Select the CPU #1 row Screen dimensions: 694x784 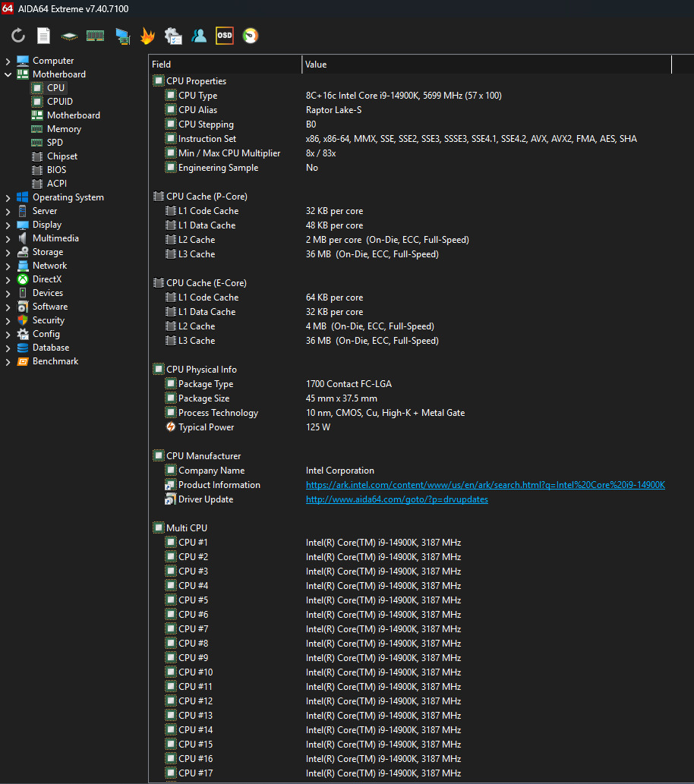[x=421, y=543]
